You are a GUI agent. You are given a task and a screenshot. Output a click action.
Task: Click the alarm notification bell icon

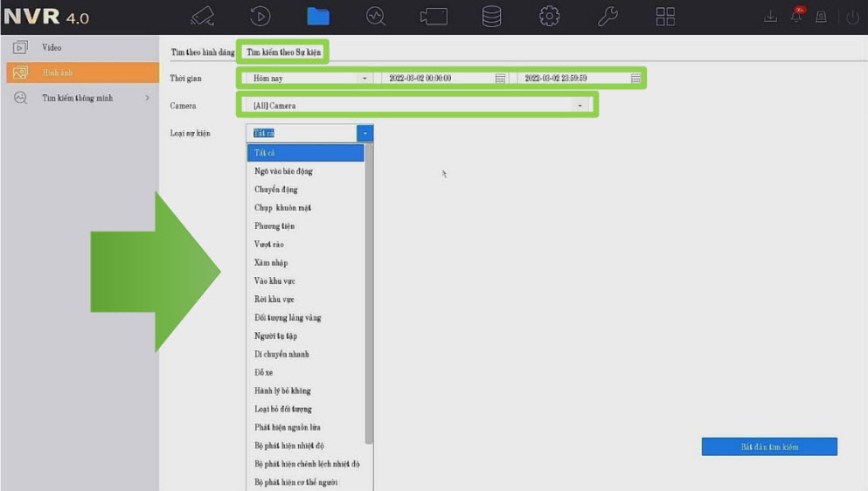coord(796,17)
